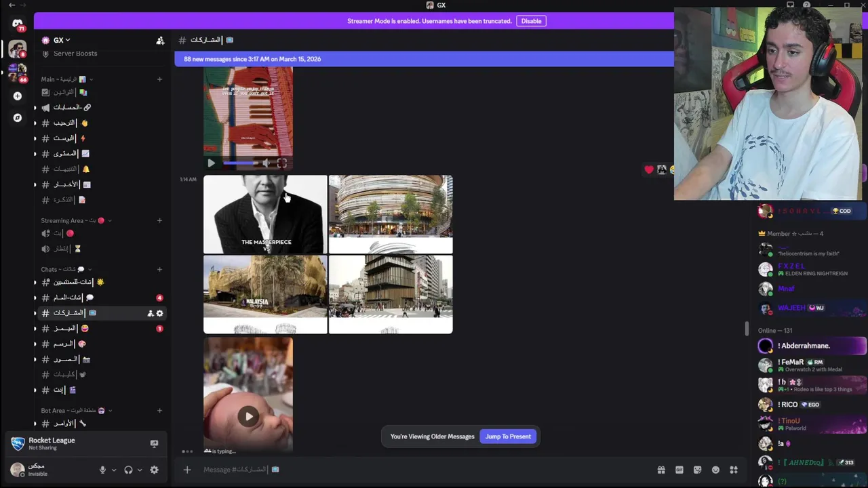This screenshot has height=488, width=868.
Task: Open the شات-العام channel with 4 mentions
Action: tap(100, 298)
